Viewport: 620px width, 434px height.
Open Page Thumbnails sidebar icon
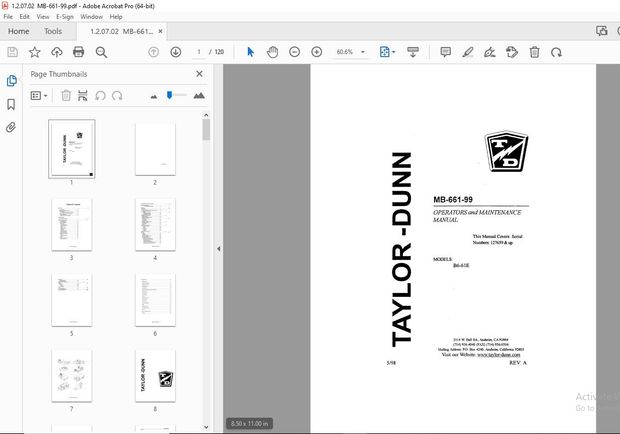coord(11,81)
